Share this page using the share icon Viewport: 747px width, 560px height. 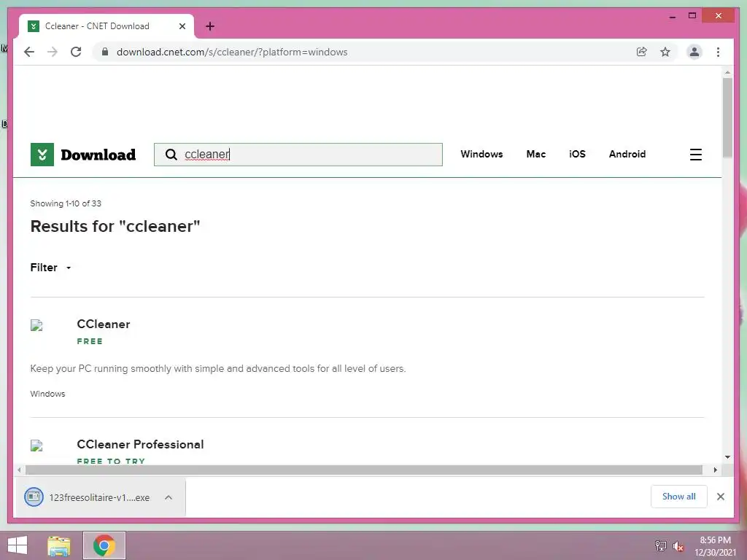642,52
